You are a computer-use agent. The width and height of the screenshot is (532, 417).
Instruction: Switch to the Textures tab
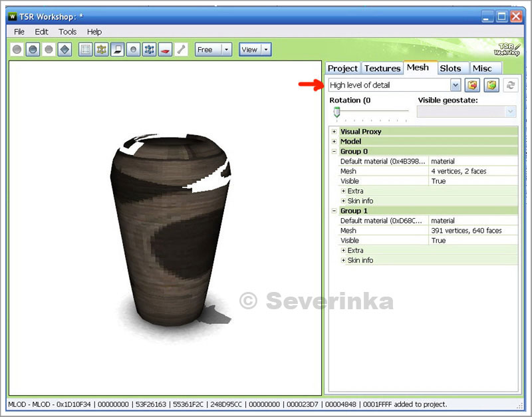(x=382, y=69)
